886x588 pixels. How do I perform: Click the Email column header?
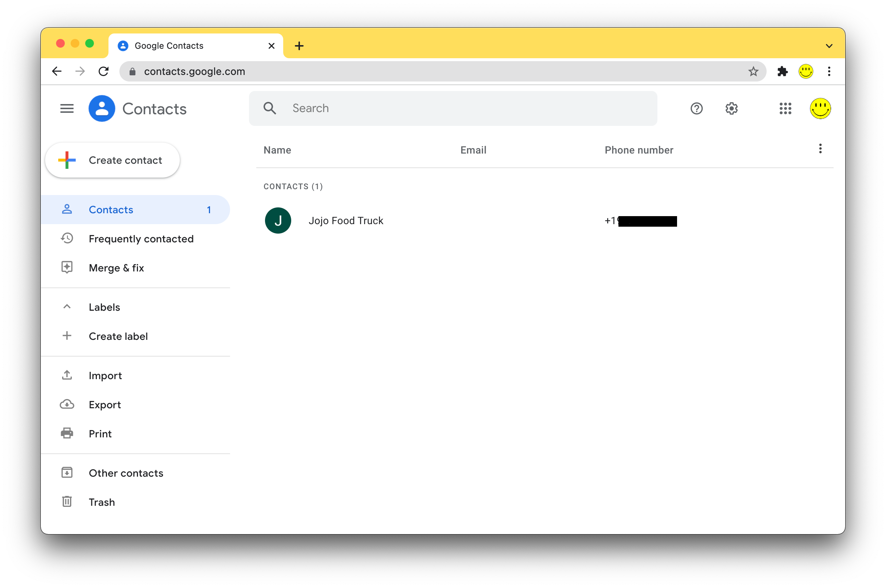pos(473,150)
